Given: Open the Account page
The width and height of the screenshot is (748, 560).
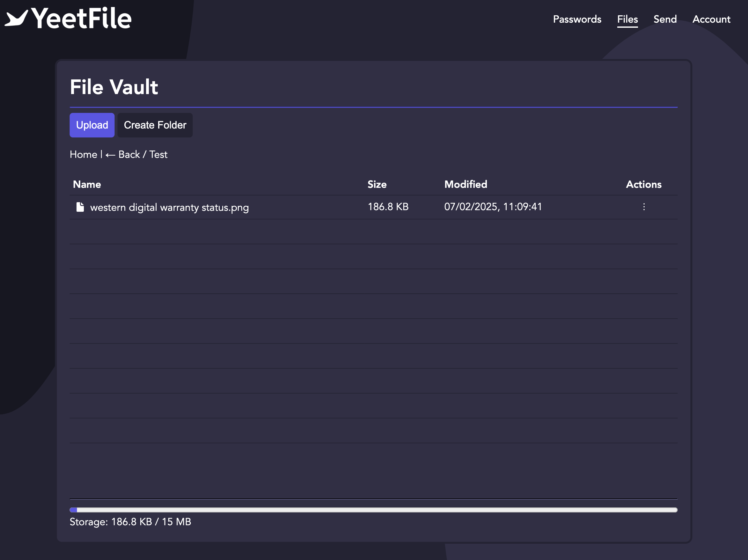Looking at the screenshot, I should coord(711,19).
